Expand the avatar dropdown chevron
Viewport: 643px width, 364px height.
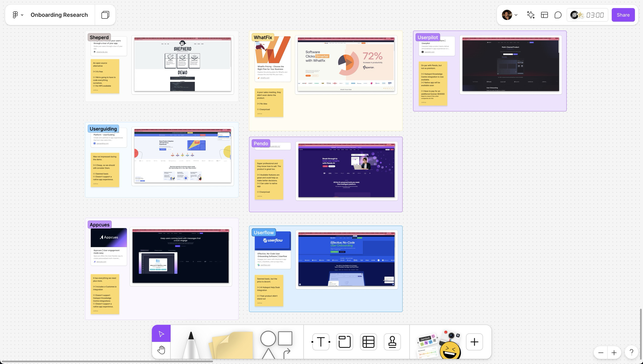coord(516,15)
